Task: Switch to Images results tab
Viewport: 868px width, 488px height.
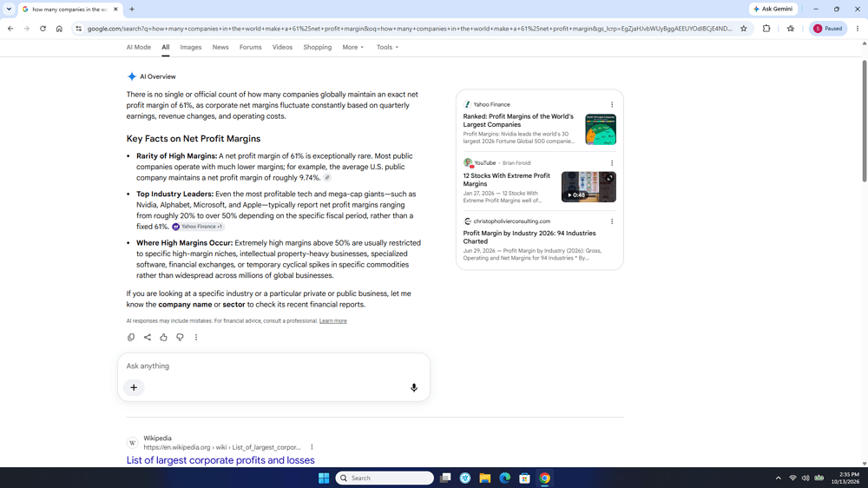Action: [190, 48]
